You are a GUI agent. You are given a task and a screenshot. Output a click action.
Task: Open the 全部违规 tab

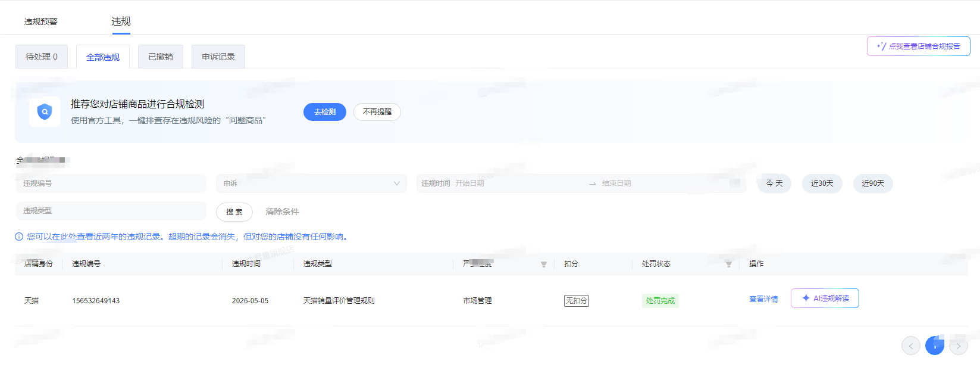coord(103,57)
